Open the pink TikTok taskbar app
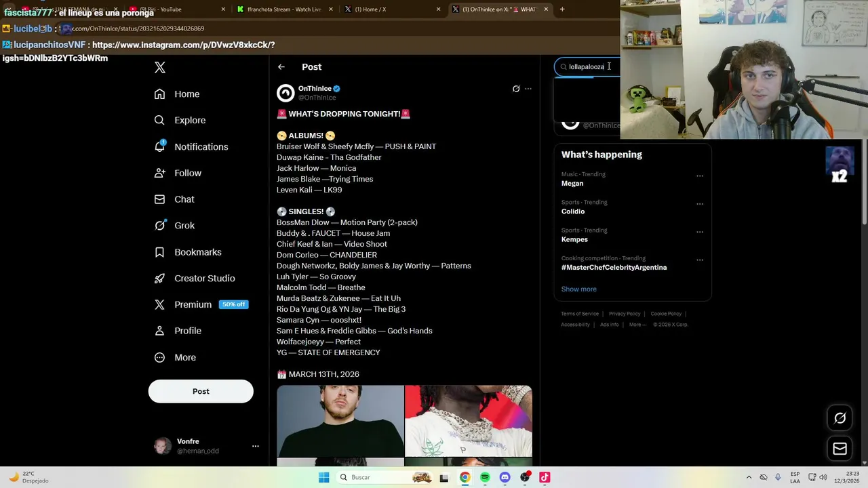This screenshot has width=868, height=488. point(545,478)
